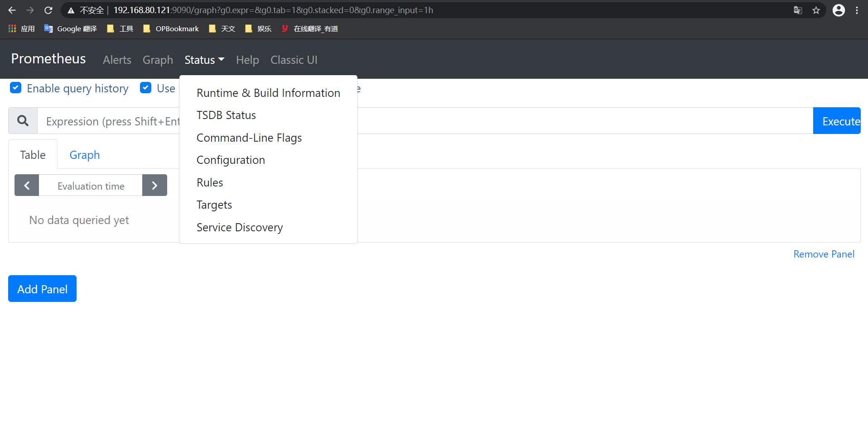The image size is (868, 444).
Task: Open the browser profile avatar
Action: coord(839,10)
